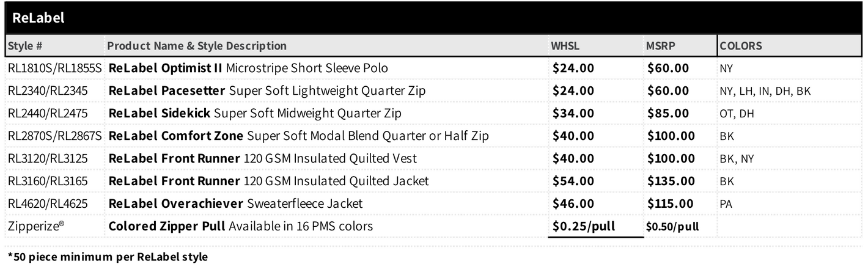868x272 pixels.
Task: Select the $135.00 MSRP cell
Action: 671,182
